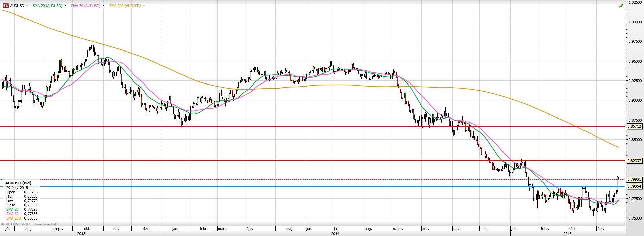This screenshot has width=644, height=236.
Task: Click the 0,95000 price axis label
Action: click(635, 61)
